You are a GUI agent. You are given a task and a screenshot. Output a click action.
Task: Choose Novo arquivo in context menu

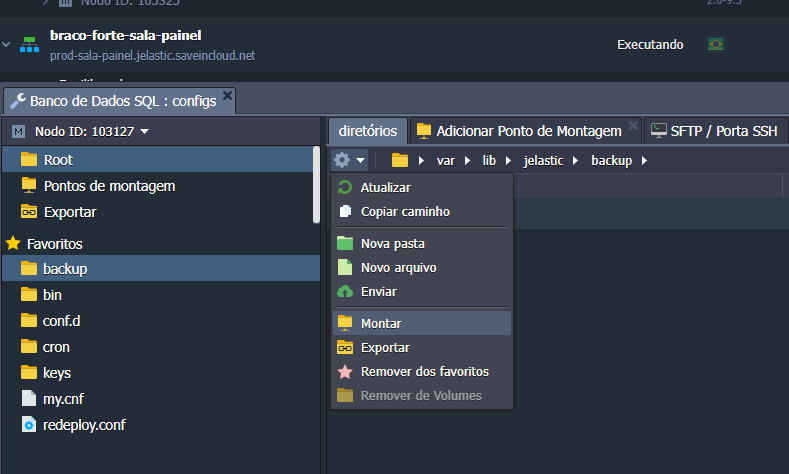click(x=398, y=267)
